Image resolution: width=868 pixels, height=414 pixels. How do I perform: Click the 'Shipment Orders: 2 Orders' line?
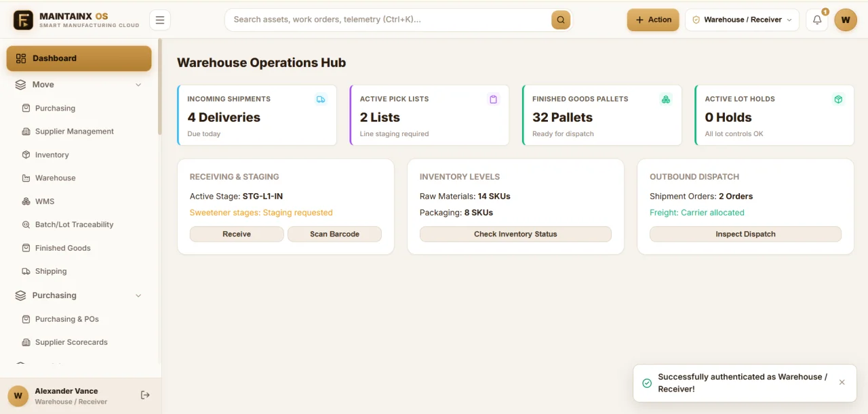pyautogui.click(x=701, y=196)
